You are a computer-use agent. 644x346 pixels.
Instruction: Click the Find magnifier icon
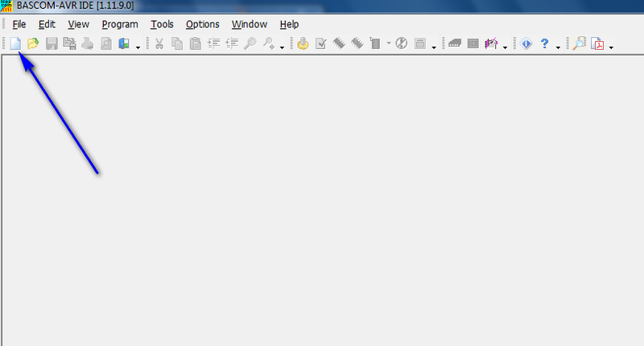coord(250,43)
